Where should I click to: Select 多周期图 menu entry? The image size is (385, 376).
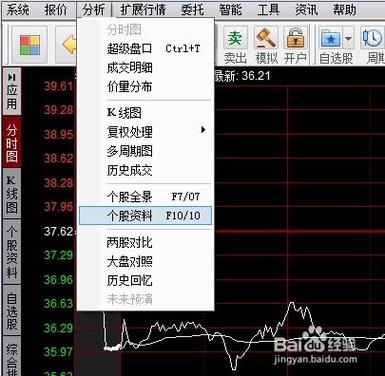(145, 151)
